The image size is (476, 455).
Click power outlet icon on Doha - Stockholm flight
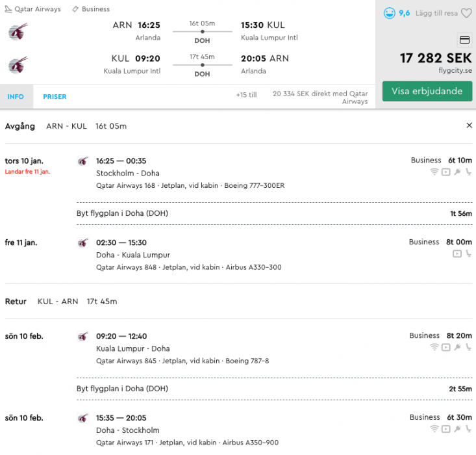(x=457, y=429)
